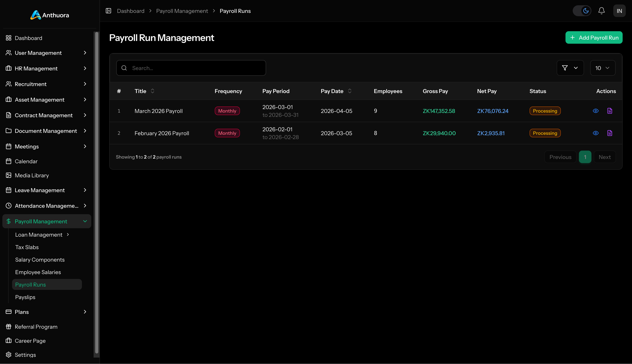Screen dimensions: 632x364
Task: View February 2026 Payroll with eye icon
Action: click(x=596, y=133)
